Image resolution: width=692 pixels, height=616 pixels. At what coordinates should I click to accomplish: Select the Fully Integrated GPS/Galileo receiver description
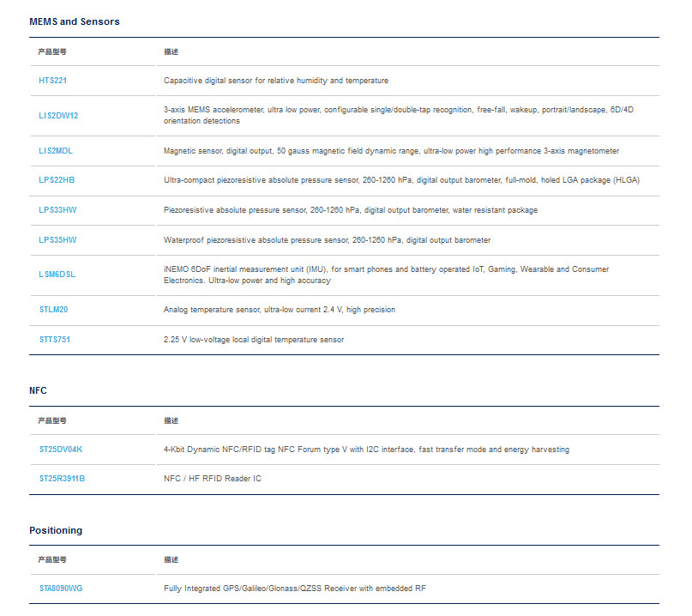(x=295, y=589)
